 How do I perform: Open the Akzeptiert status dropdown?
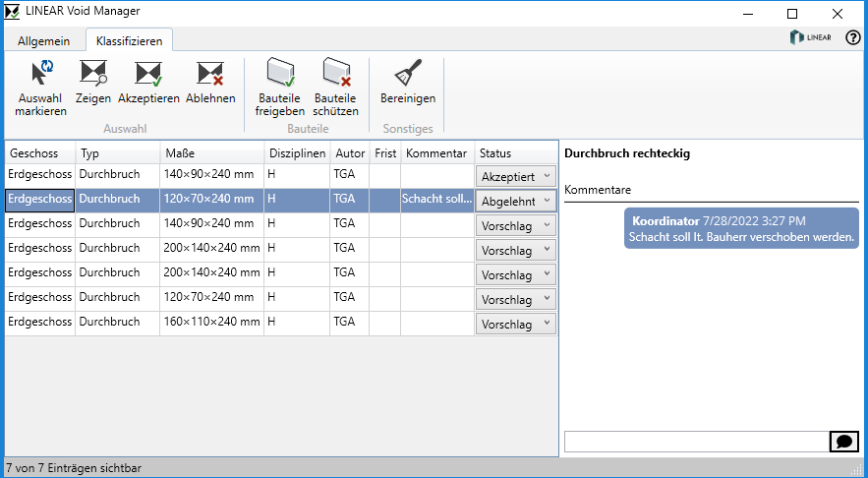pos(516,177)
